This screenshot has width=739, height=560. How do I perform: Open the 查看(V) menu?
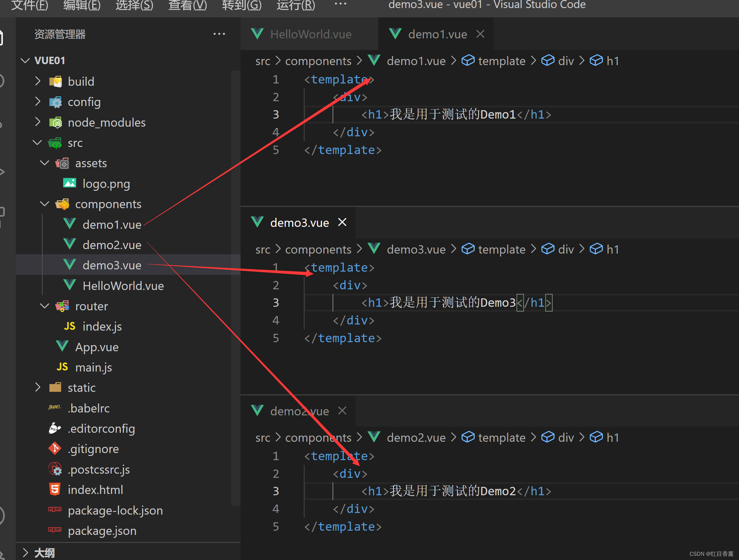[187, 5]
